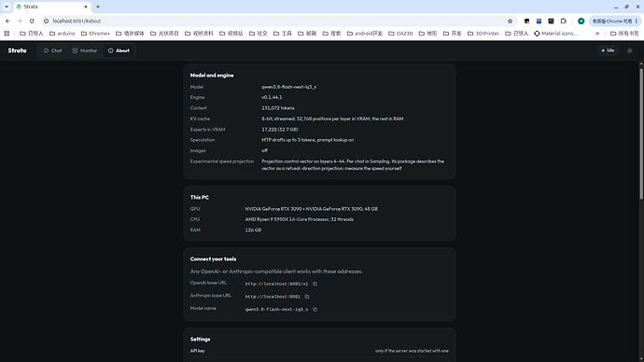Click the site information icon in address bar
This screenshot has width=644, height=362.
(x=47, y=21)
